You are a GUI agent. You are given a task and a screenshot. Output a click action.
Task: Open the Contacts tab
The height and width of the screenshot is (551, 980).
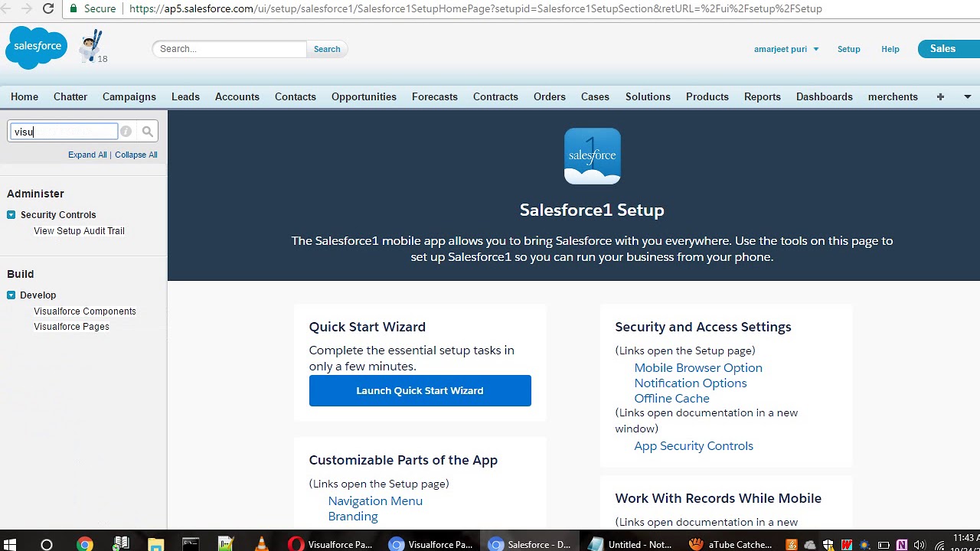(x=296, y=97)
